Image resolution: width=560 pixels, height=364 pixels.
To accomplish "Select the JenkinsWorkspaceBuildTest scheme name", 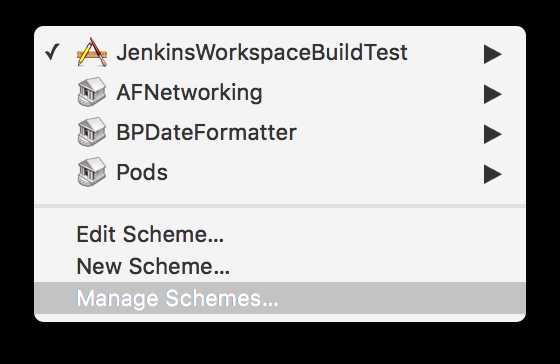I will click(x=262, y=53).
